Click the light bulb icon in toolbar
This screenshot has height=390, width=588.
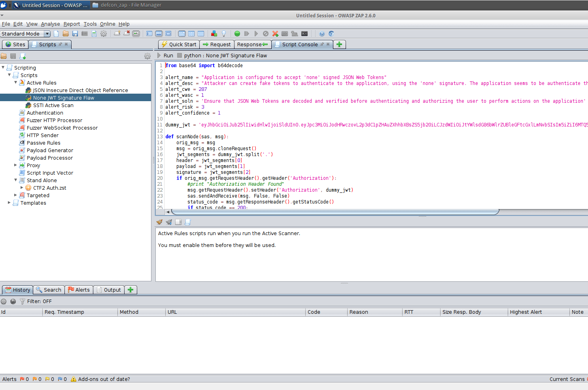point(224,34)
